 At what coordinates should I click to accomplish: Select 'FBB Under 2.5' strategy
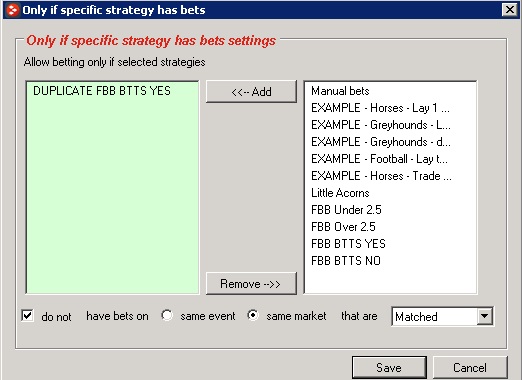(346, 210)
